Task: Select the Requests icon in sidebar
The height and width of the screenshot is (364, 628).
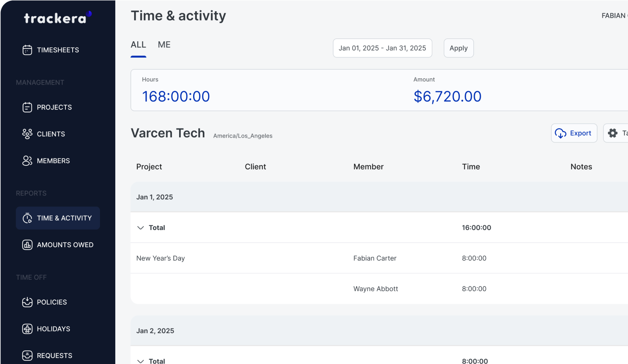Action: [x=27, y=355]
